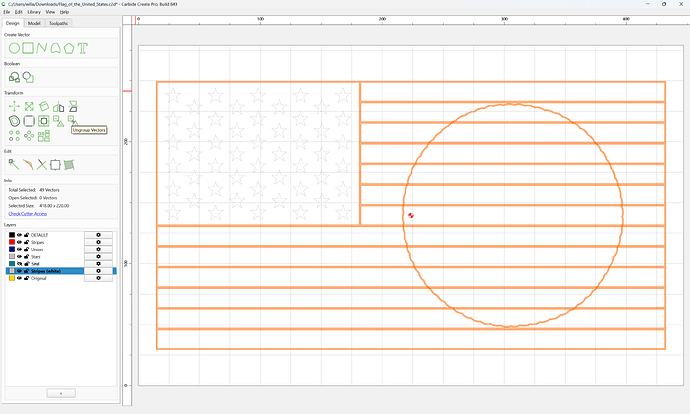
Task: Click the add layer button below list
Action: click(x=61, y=393)
